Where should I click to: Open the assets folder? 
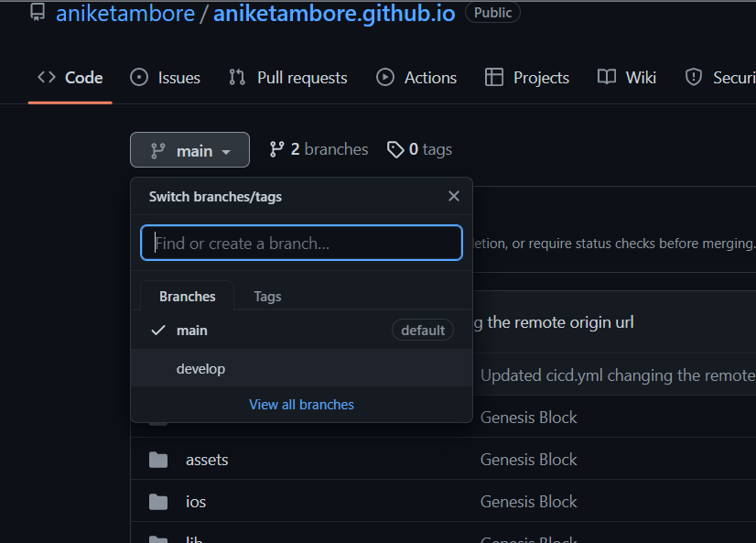click(x=207, y=460)
